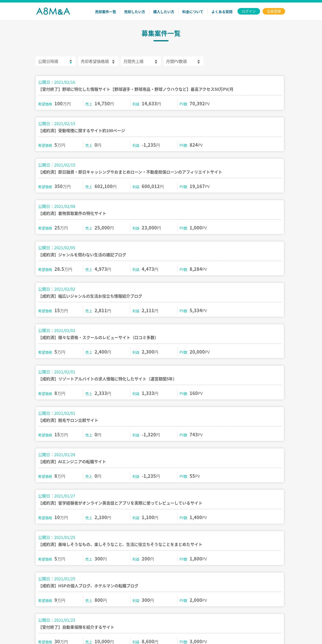
Task: Open the AIエンジニアの転職サイト listing
Action: pyautogui.click(x=160, y=465)
